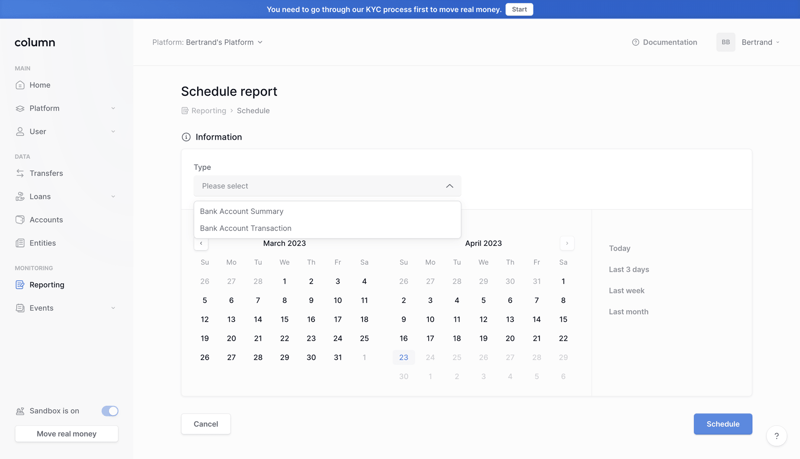800x459 pixels.
Task: Pick March 20 in the calendar
Action: [231, 338]
